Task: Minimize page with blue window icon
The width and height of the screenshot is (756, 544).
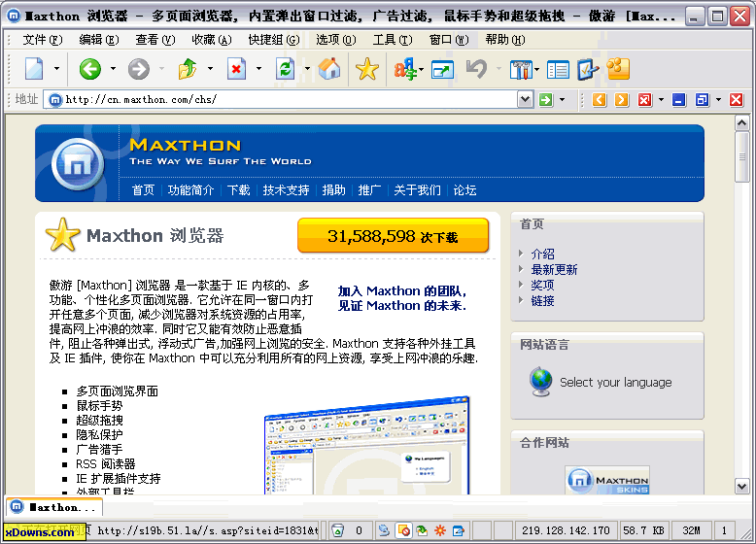Action: (x=679, y=100)
